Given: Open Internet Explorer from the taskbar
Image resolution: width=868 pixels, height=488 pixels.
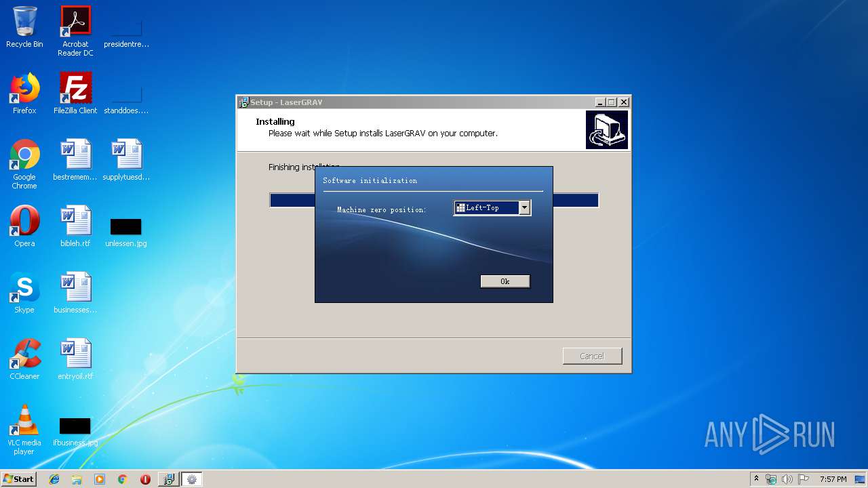Looking at the screenshot, I should coord(54,479).
